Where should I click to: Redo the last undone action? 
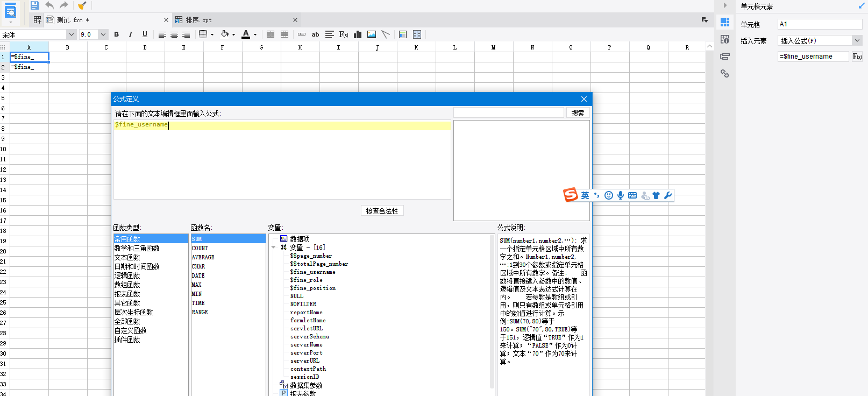tap(64, 5)
